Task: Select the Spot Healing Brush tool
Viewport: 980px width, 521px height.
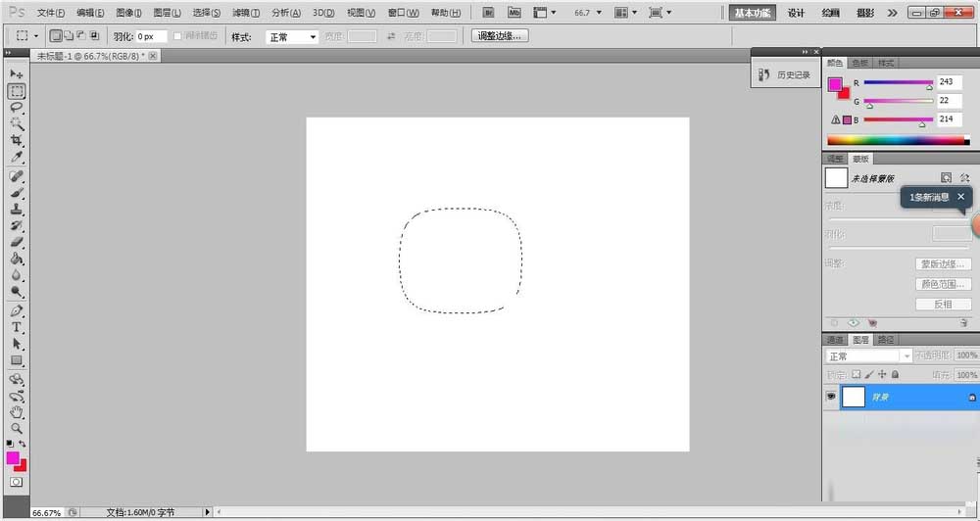Action: point(17,176)
